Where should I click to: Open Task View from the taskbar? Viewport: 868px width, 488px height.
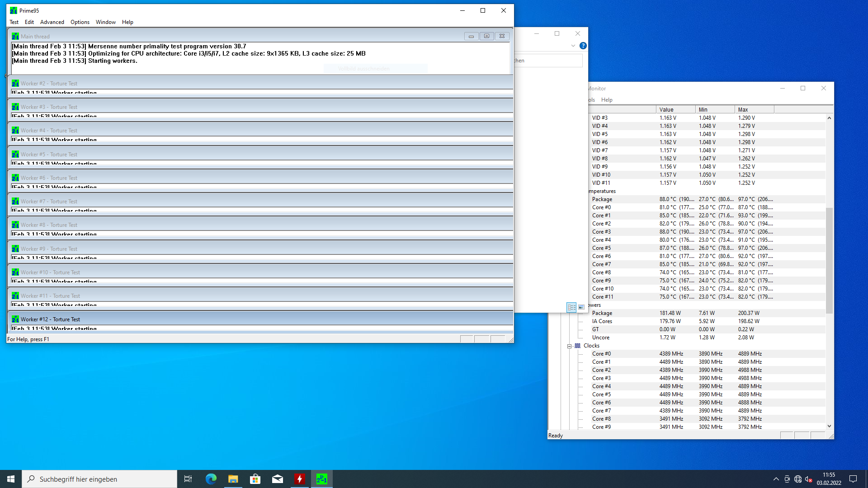click(188, 479)
